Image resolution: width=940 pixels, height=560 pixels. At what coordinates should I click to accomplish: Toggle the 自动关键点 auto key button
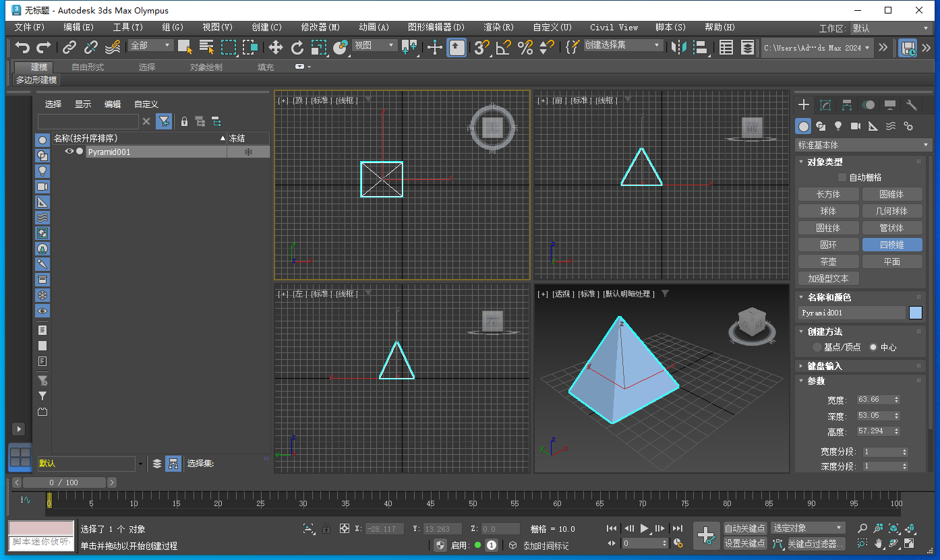745,528
